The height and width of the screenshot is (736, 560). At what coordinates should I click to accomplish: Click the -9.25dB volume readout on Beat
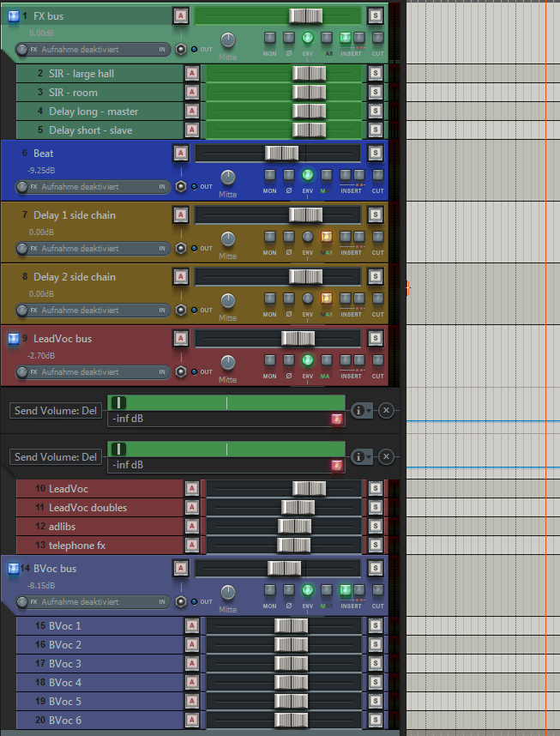coord(41,171)
